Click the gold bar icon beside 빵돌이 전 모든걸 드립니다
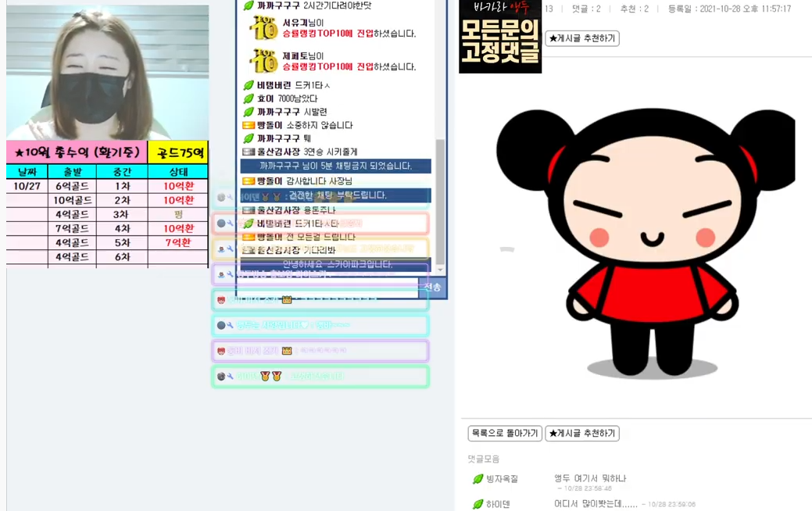This screenshot has width=812, height=511. (249, 237)
